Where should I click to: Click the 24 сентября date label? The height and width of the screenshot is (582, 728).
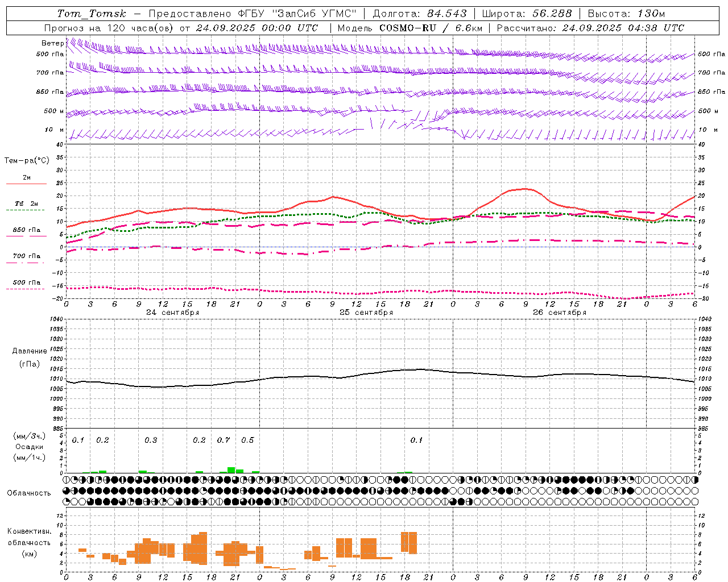click(x=172, y=313)
